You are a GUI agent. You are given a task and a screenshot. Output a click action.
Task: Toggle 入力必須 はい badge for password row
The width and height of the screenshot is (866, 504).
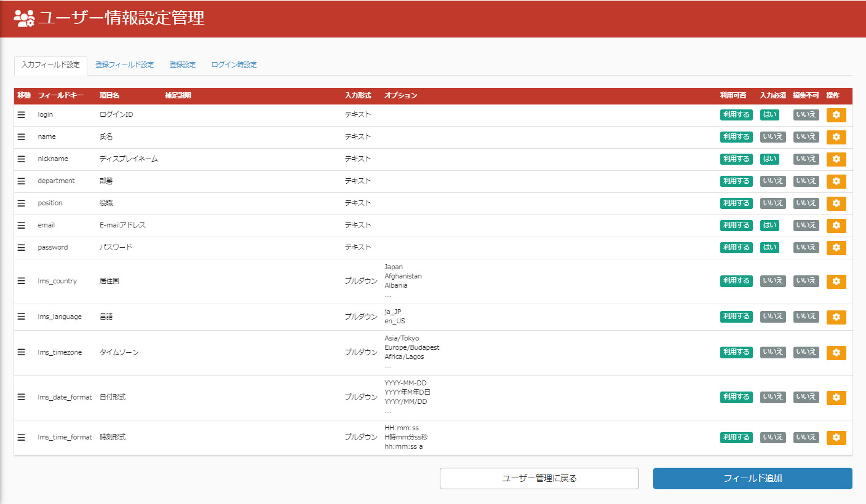769,248
